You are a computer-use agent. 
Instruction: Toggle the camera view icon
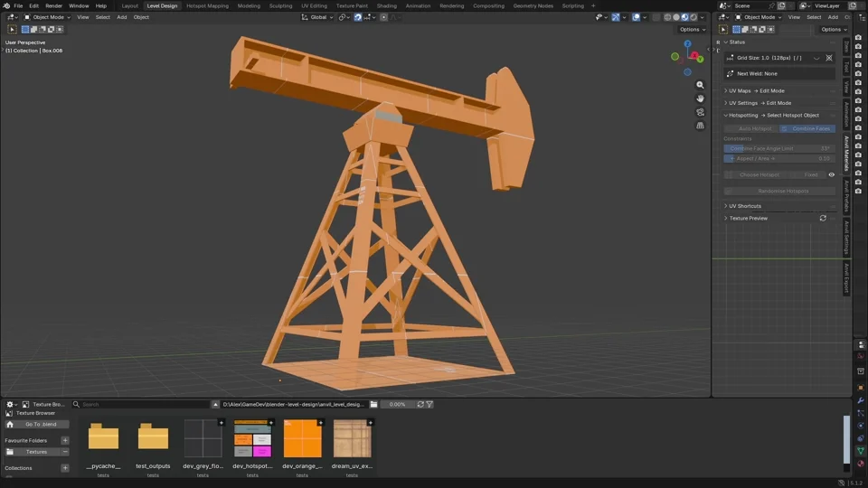[x=700, y=112]
